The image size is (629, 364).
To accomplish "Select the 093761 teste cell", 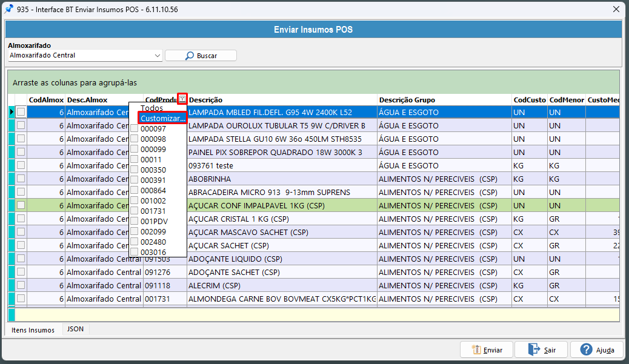I will (x=282, y=165).
